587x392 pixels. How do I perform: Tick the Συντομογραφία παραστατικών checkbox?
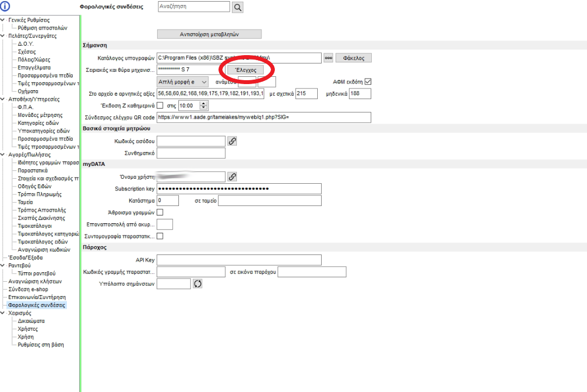coord(161,236)
